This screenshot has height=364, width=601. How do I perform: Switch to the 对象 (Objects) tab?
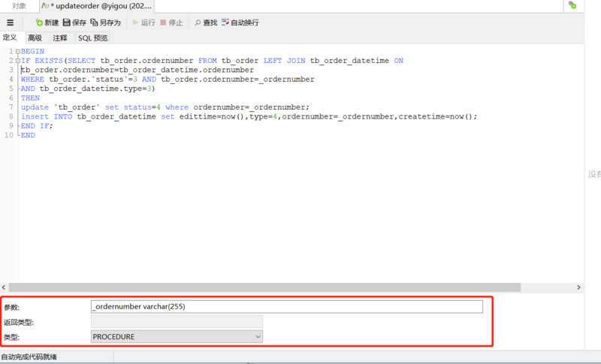tap(20, 5)
